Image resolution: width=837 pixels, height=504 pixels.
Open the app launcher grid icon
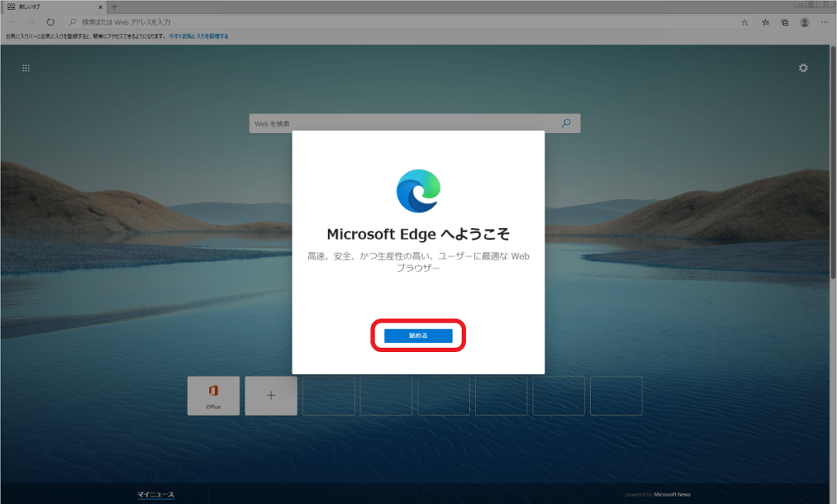click(x=25, y=69)
